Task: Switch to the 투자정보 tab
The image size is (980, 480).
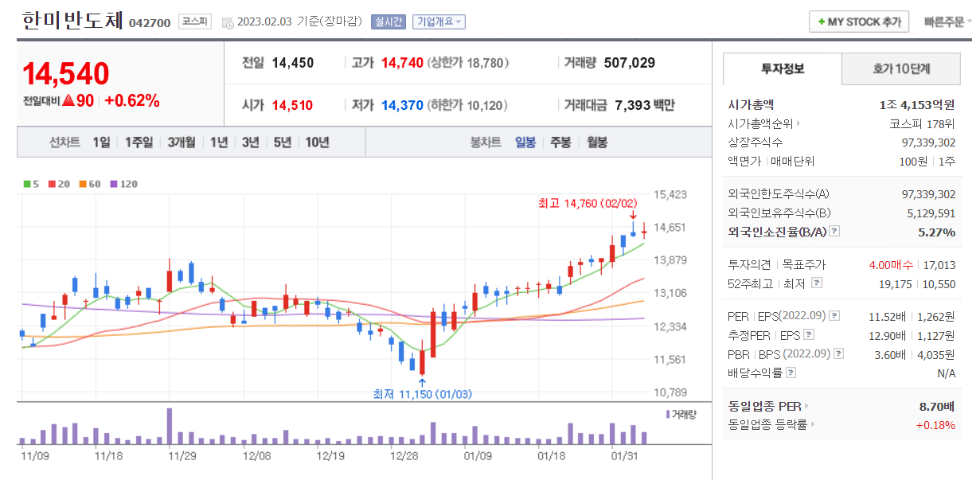Action: pos(783,69)
